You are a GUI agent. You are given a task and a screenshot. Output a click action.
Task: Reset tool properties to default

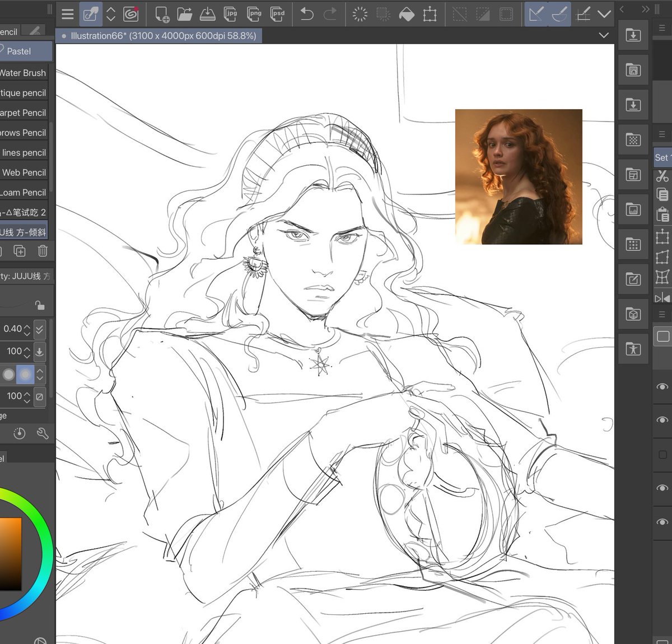click(20, 433)
